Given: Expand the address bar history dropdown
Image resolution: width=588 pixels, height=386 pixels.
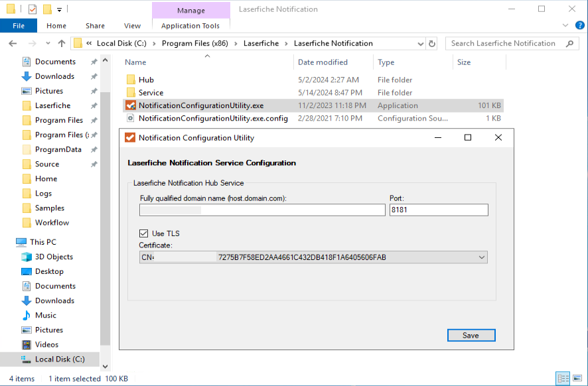Looking at the screenshot, I should point(420,44).
